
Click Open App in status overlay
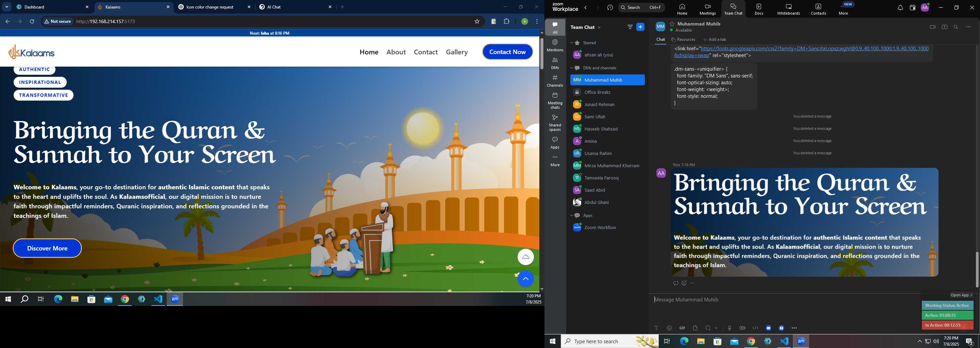tap(961, 295)
